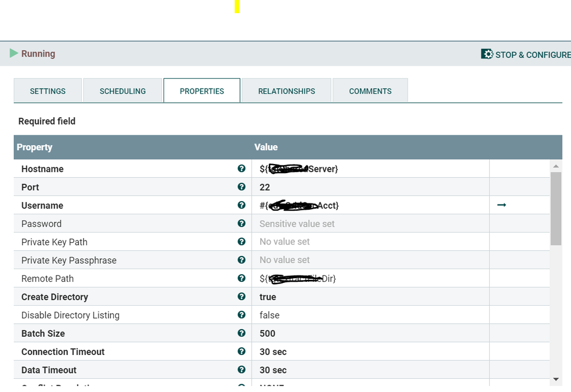Image resolution: width=571 pixels, height=392 pixels.
Task: Click the Password property name
Action: point(42,223)
